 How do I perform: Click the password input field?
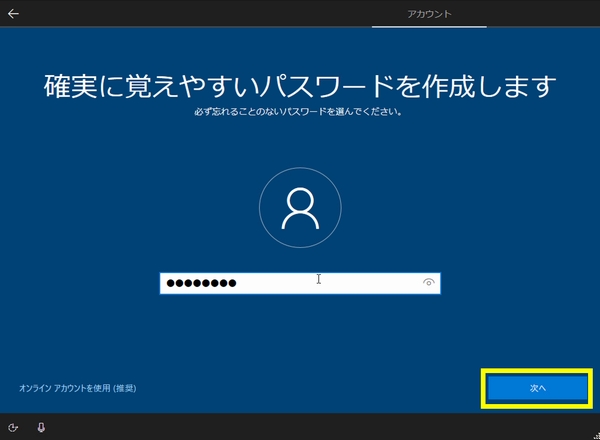(300, 283)
